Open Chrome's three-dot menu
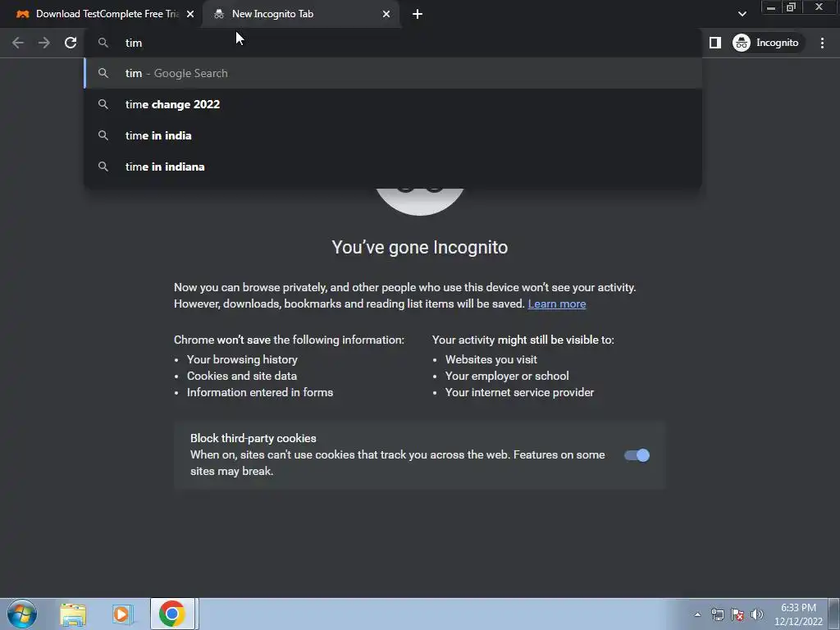The height and width of the screenshot is (630, 840). pos(822,43)
